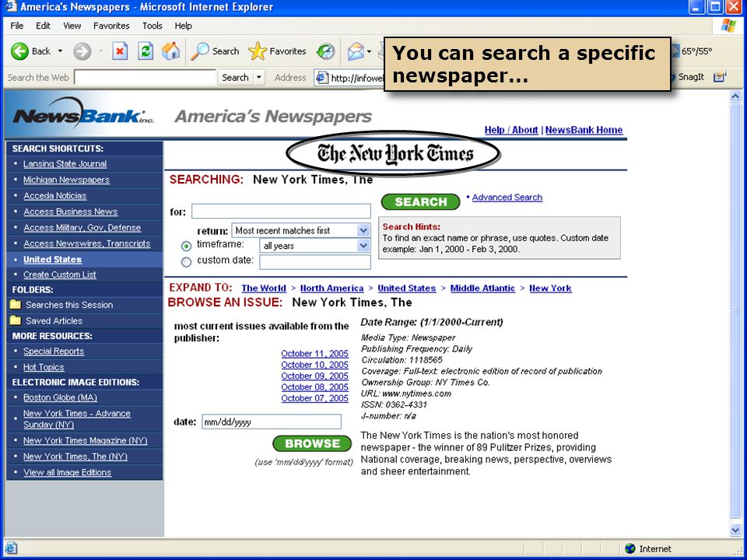The width and height of the screenshot is (747, 560).
Task: Click the 'for' search text field
Action: [281, 212]
